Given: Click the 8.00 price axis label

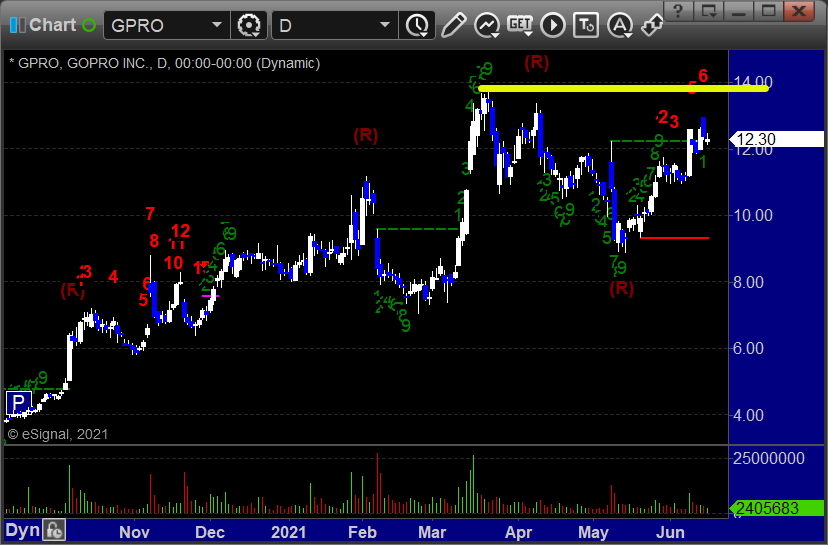Looking at the screenshot, I should 748,282.
